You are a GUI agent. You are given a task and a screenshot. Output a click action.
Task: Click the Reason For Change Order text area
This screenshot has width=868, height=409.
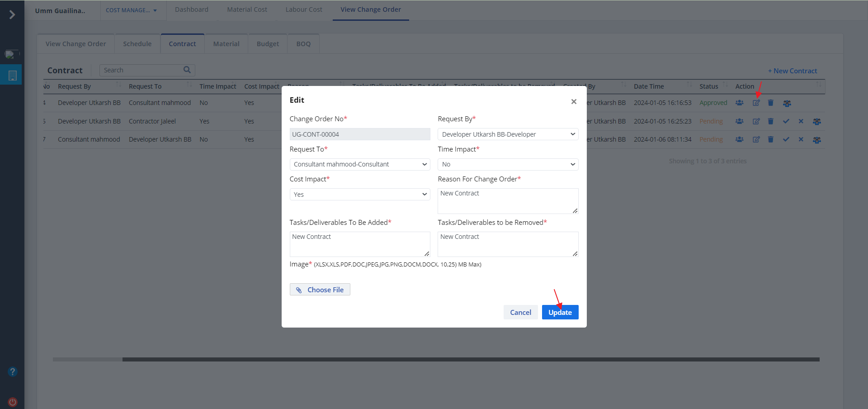pyautogui.click(x=508, y=201)
